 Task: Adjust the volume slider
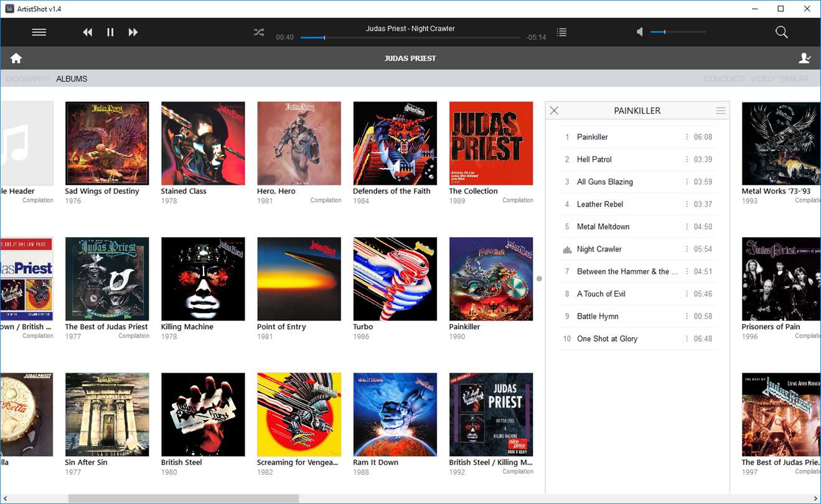678,32
